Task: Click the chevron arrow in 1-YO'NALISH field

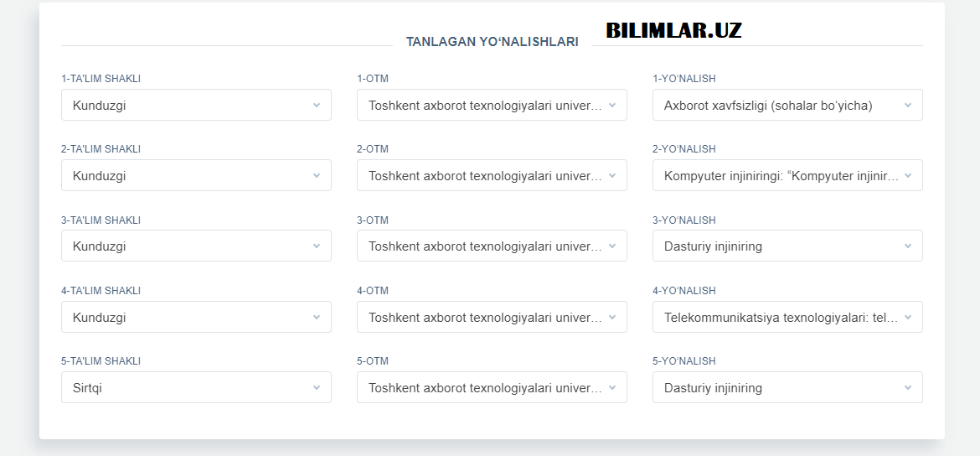Action: [908, 106]
